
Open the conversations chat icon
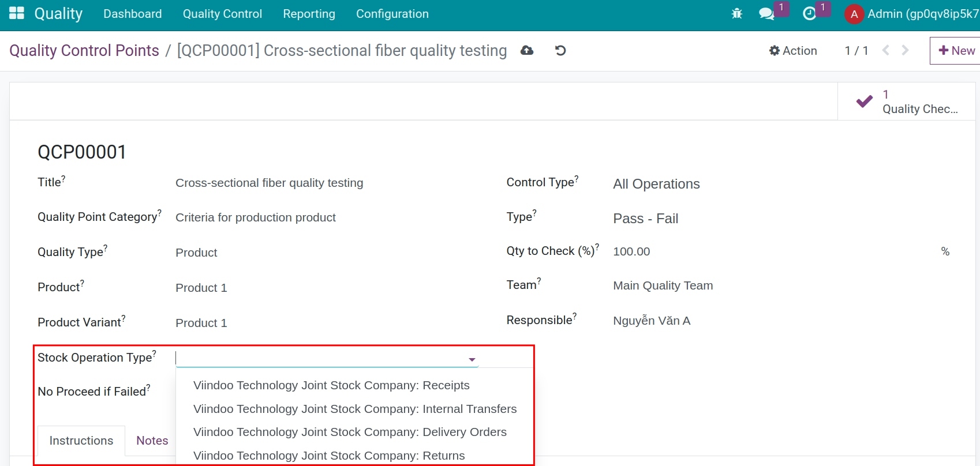pos(766,13)
